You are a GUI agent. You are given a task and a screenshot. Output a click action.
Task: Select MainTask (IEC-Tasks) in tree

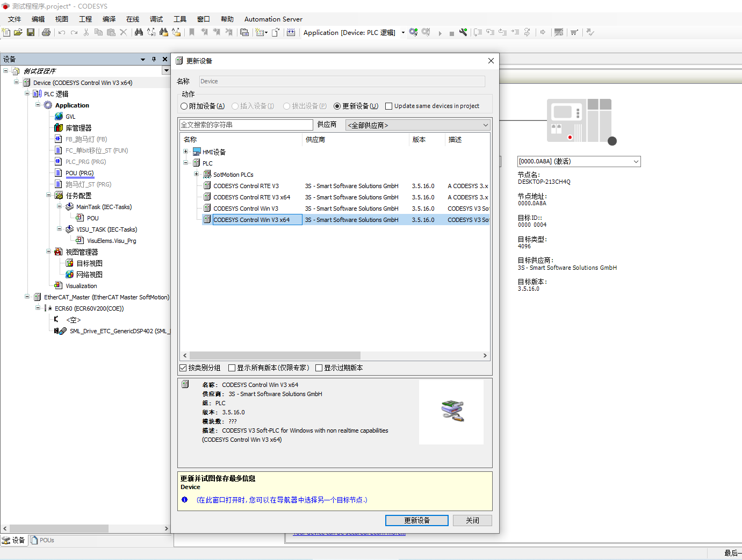104,206
